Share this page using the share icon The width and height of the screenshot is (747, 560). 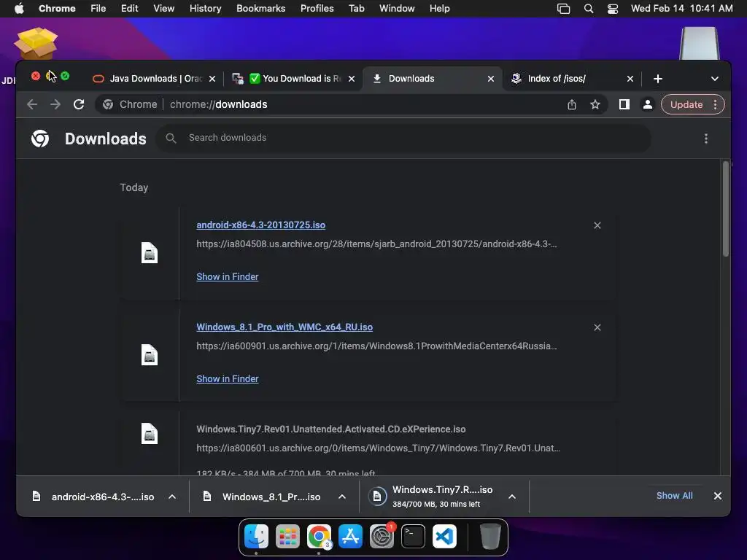572,104
